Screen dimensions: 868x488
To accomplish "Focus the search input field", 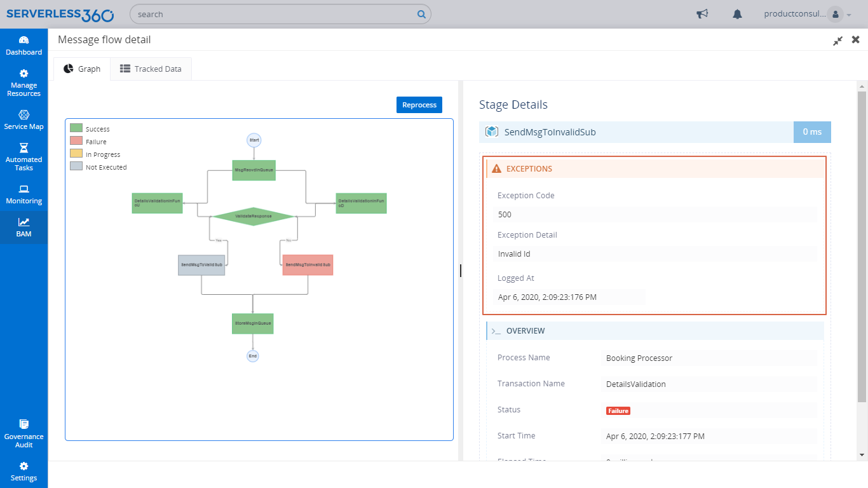I will pyautogui.click(x=273, y=14).
